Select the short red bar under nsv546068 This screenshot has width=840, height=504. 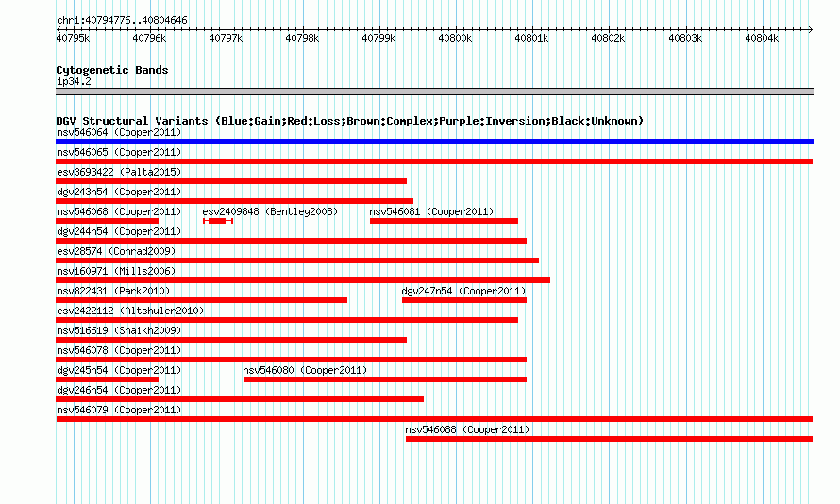pos(108,221)
